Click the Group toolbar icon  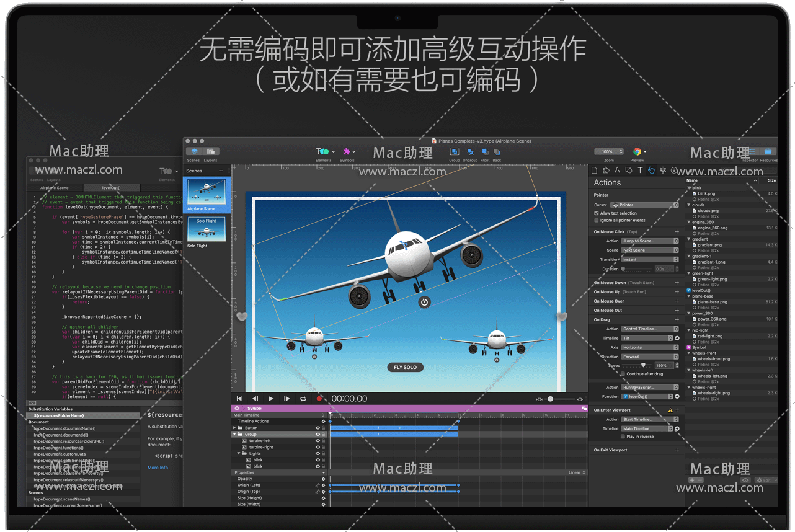pyautogui.click(x=455, y=152)
